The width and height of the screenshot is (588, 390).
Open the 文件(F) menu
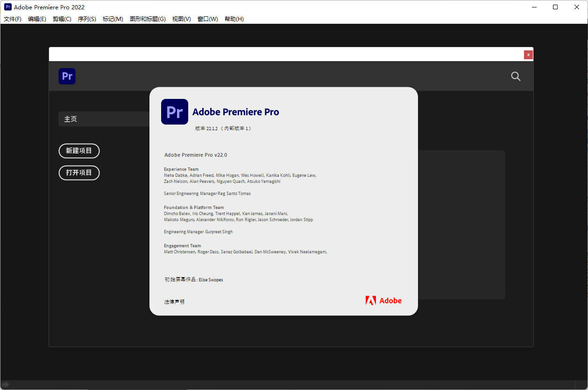coord(13,19)
